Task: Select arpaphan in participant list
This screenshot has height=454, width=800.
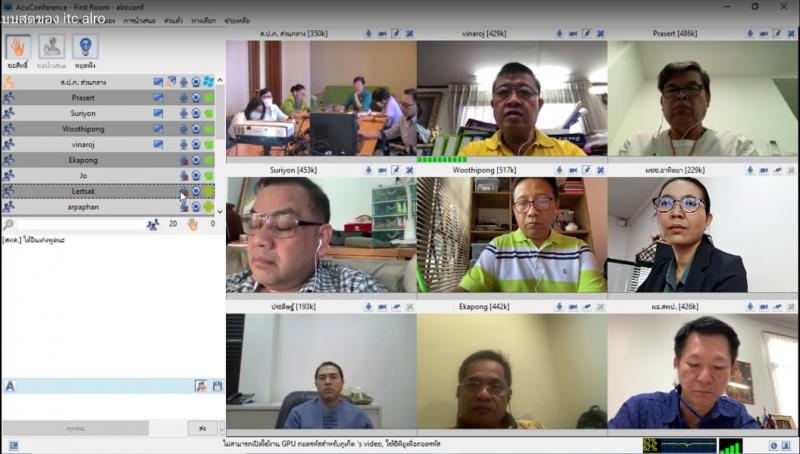Action: tap(83, 207)
